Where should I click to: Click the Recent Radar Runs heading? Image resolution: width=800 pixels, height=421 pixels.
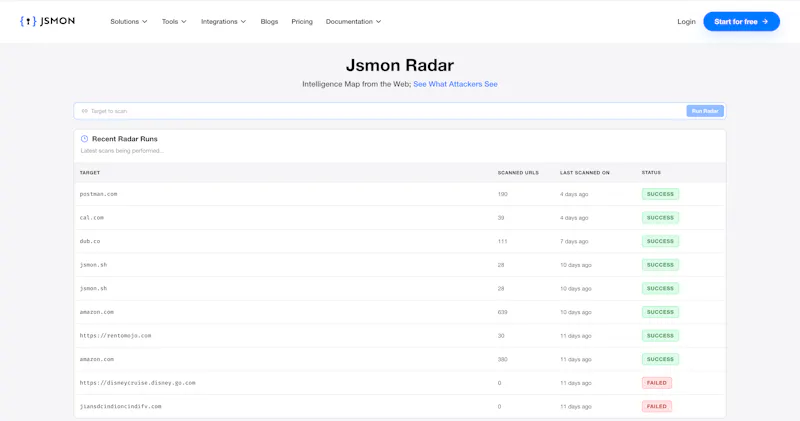click(124, 139)
